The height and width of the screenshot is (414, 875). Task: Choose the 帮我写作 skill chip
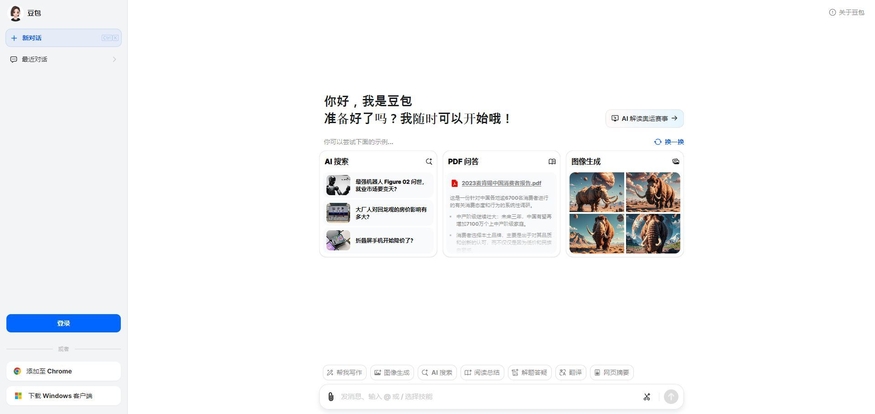pyautogui.click(x=344, y=372)
